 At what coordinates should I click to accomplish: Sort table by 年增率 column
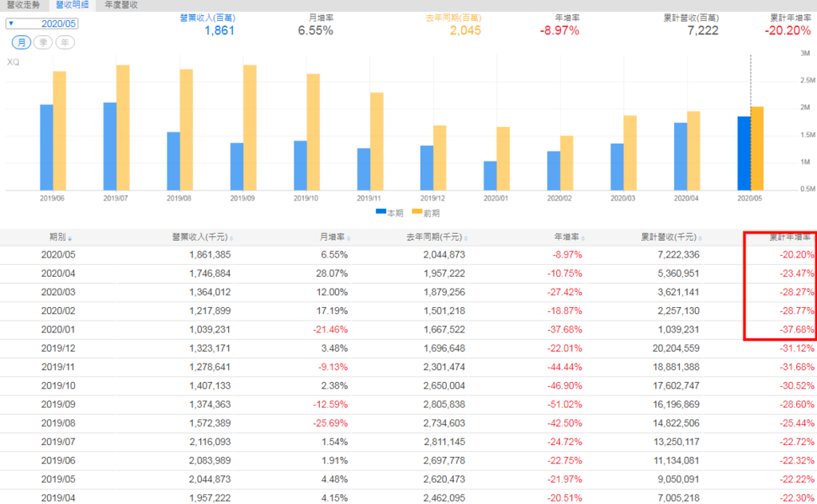tap(569, 238)
